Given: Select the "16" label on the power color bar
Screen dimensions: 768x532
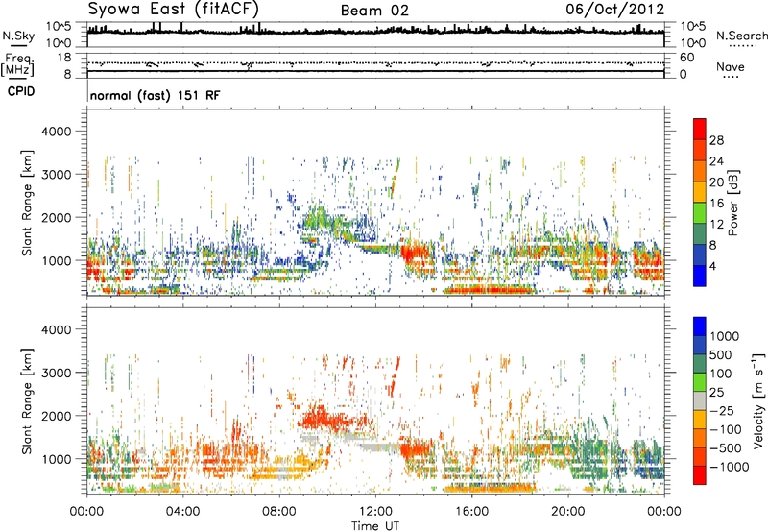Looking at the screenshot, I should coord(716,204).
